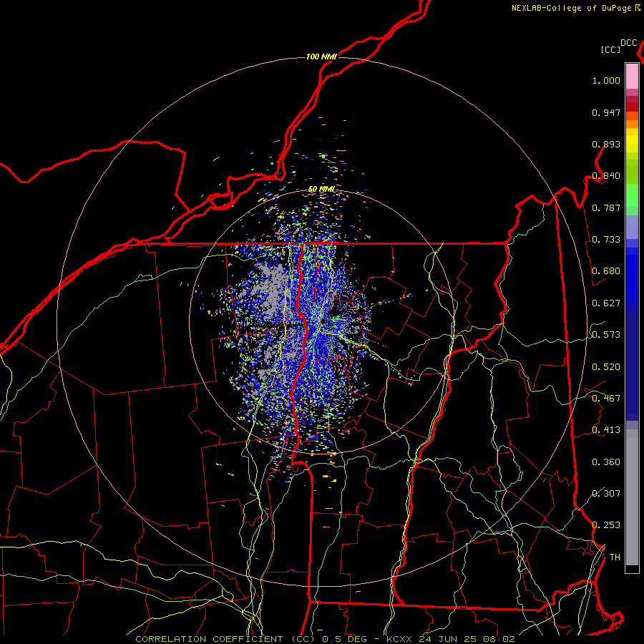Pick the orange color bar segment
This screenshot has height=644, width=644.
coord(632,124)
